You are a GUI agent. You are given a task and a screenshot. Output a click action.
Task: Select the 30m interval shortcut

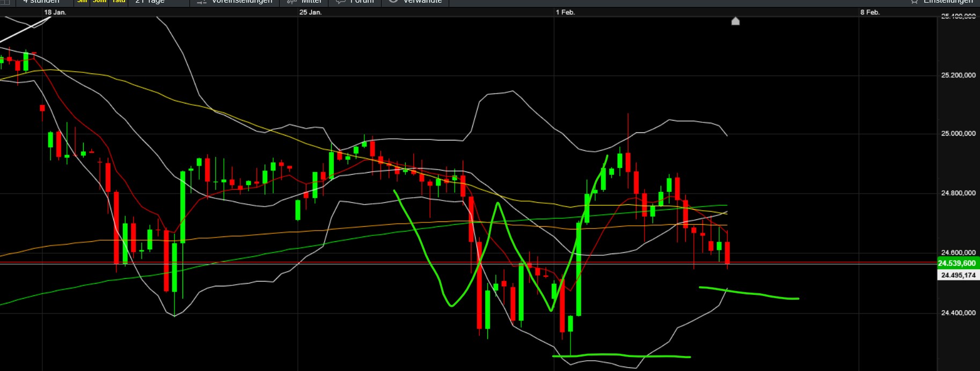(x=99, y=2)
